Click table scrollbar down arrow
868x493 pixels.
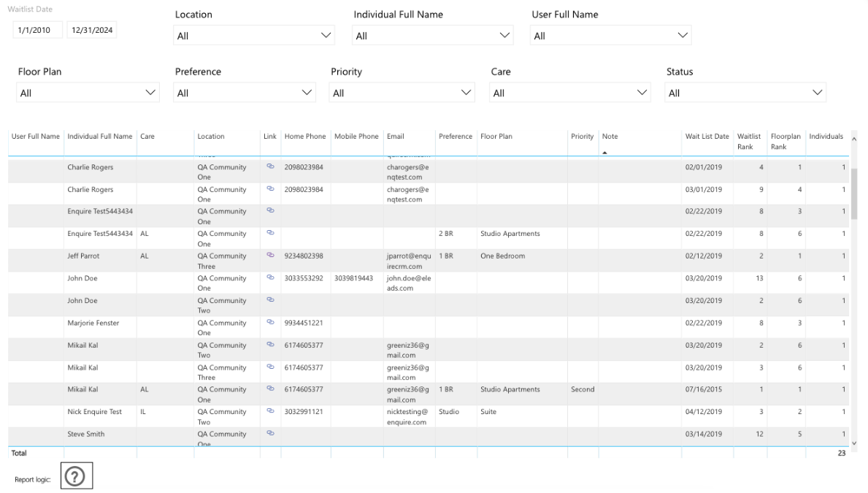pyautogui.click(x=854, y=443)
